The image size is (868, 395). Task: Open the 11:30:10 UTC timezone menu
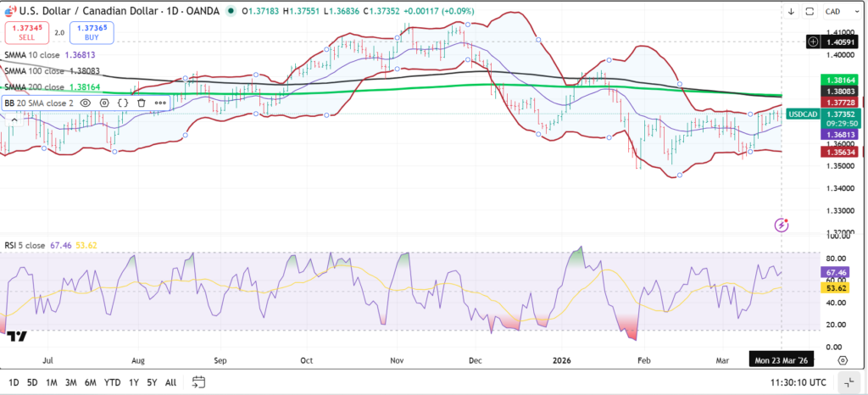coord(798,382)
